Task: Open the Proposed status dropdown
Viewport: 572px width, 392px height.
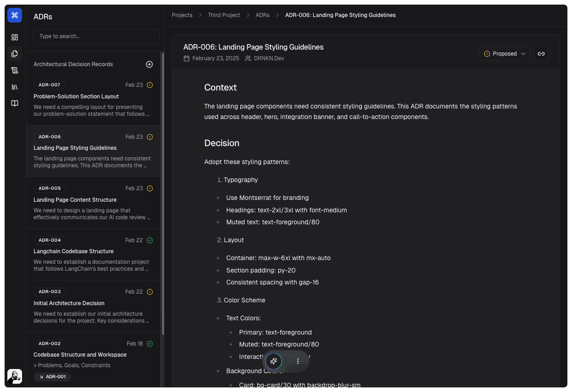Action: point(504,54)
